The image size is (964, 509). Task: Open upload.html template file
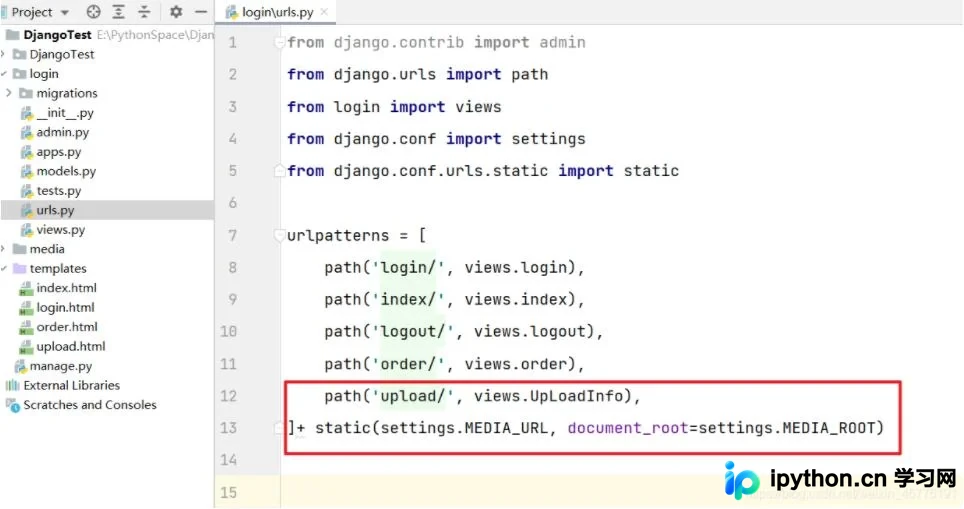(x=71, y=347)
